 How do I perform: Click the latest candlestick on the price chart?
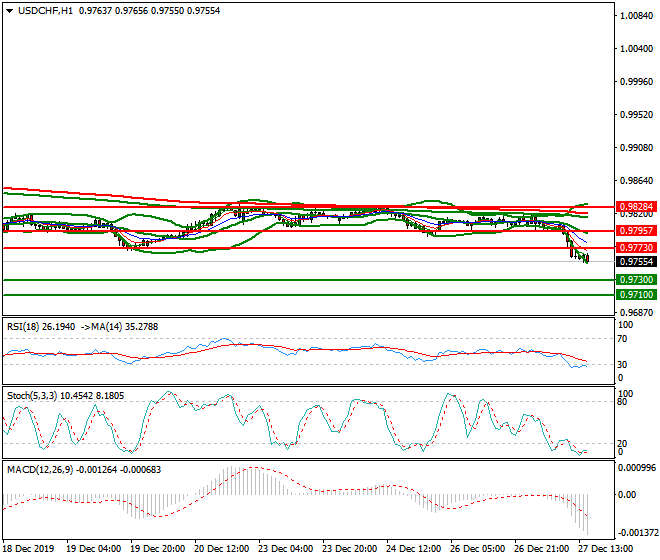pos(587,259)
